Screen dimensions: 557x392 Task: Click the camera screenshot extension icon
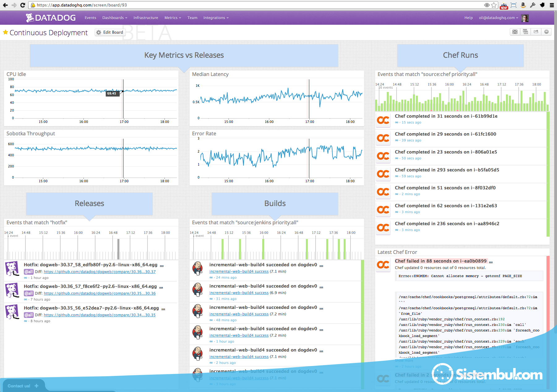pos(504,5)
